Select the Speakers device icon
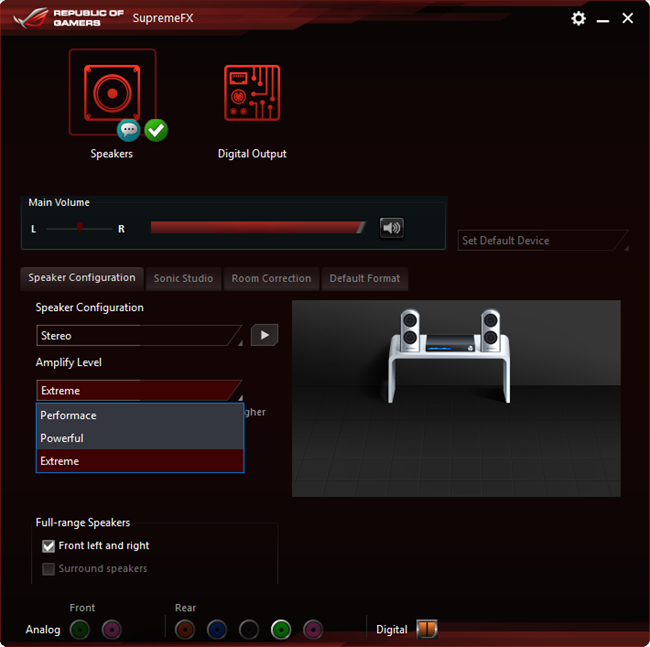The image size is (650, 647). click(x=112, y=92)
